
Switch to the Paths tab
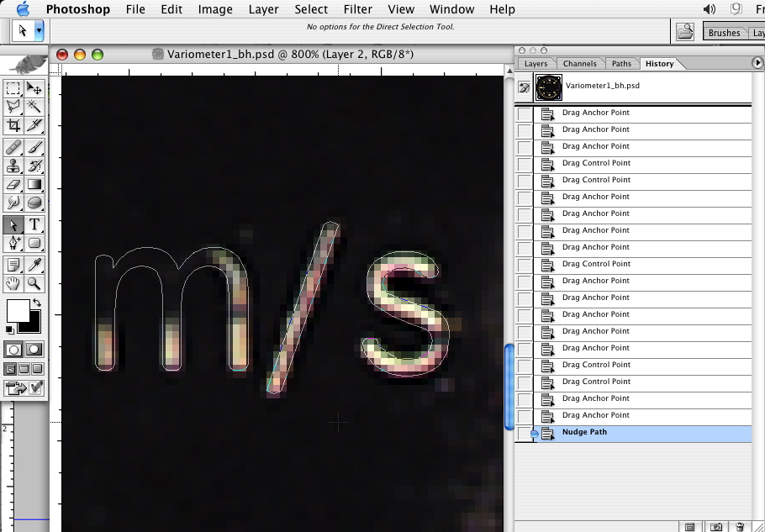[x=621, y=64]
